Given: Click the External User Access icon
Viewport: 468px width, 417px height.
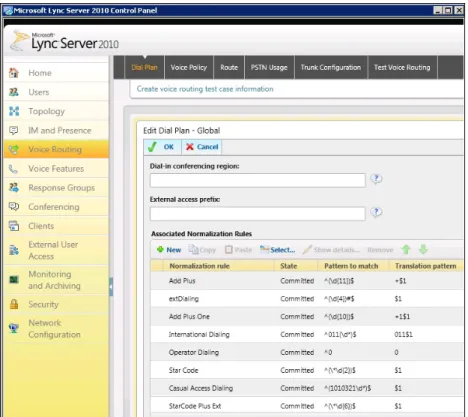Looking at the screenshot, I should (x=14, y=250).
